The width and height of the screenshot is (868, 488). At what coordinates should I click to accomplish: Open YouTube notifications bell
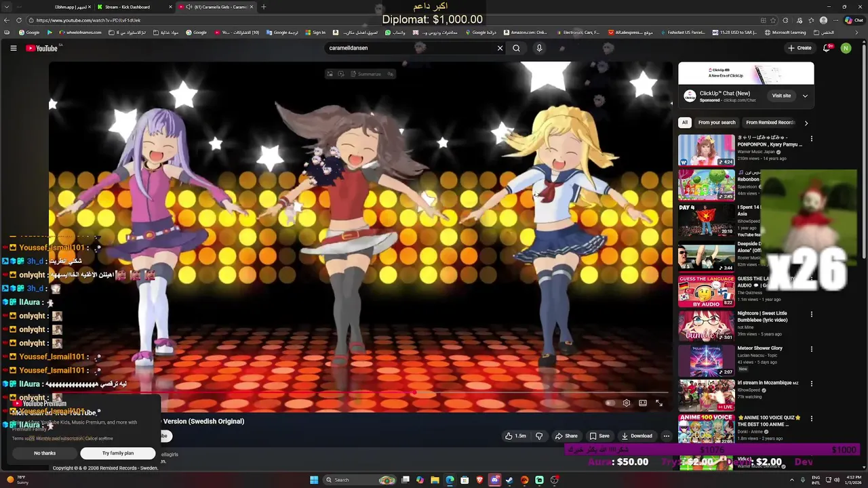click(827, 48)
